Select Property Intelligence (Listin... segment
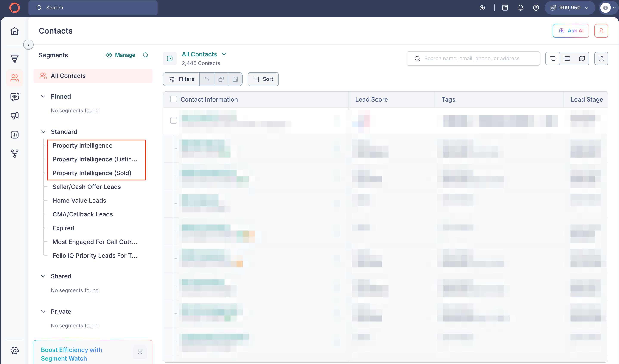Screen dimensions: 619x364 tap(95, 159)
